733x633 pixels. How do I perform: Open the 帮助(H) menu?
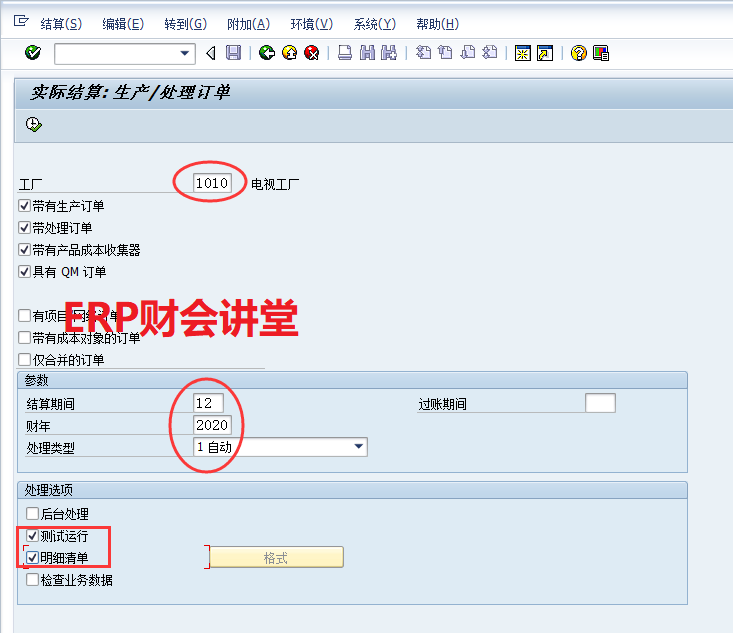[x=438, y=24]
